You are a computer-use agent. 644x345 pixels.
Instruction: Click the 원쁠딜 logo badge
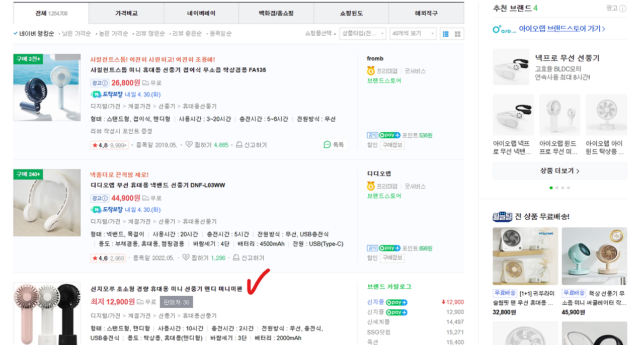502,217
